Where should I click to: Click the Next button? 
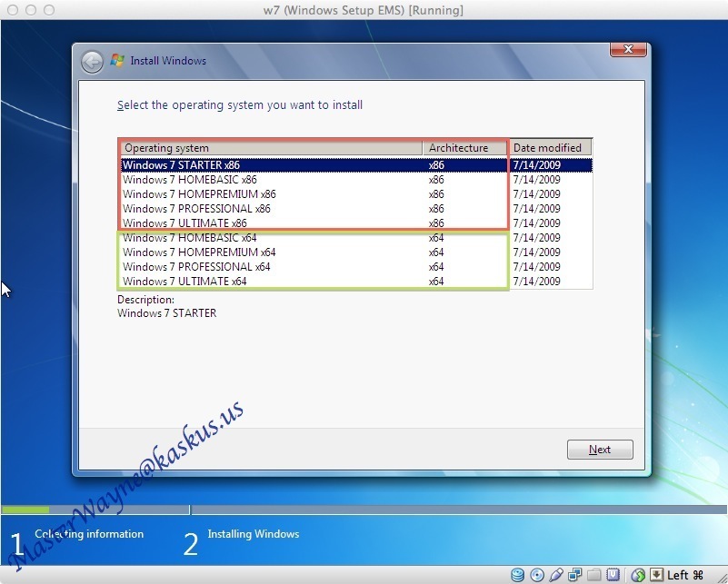pos(600,450)
